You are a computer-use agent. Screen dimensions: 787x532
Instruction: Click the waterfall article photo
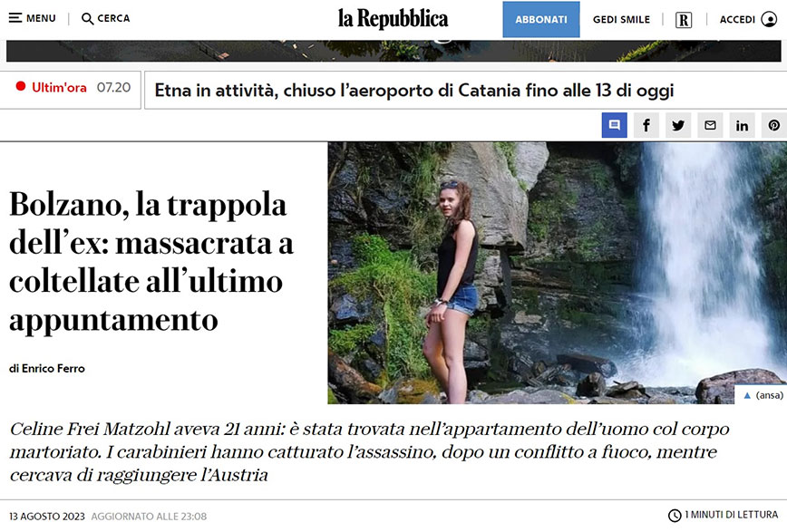557,273
